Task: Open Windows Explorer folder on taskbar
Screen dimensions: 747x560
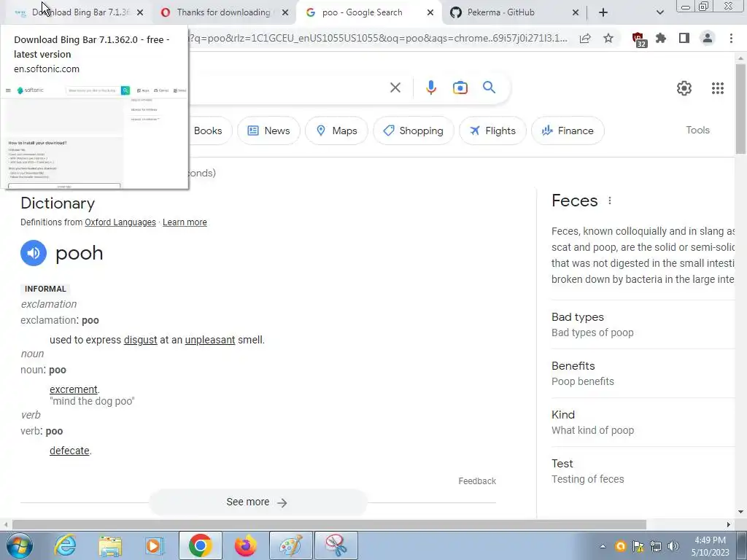Action: [110, 545]
